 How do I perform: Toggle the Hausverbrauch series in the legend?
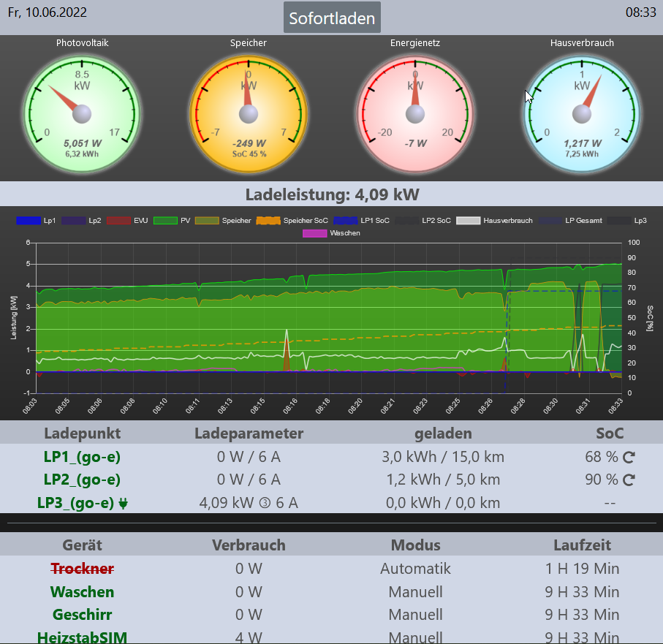point(495,220)
